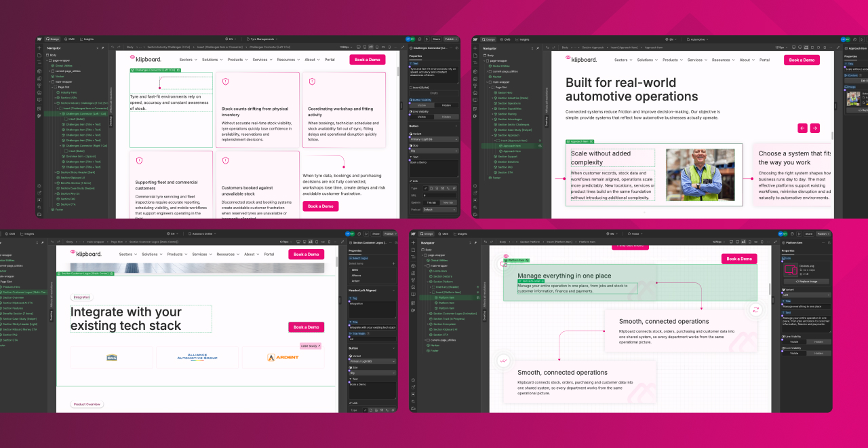Pin the Navigator panel in Tyre Managements window
Image resolution: width=868 pixels, height=448 pixels.
pos(102,48)
